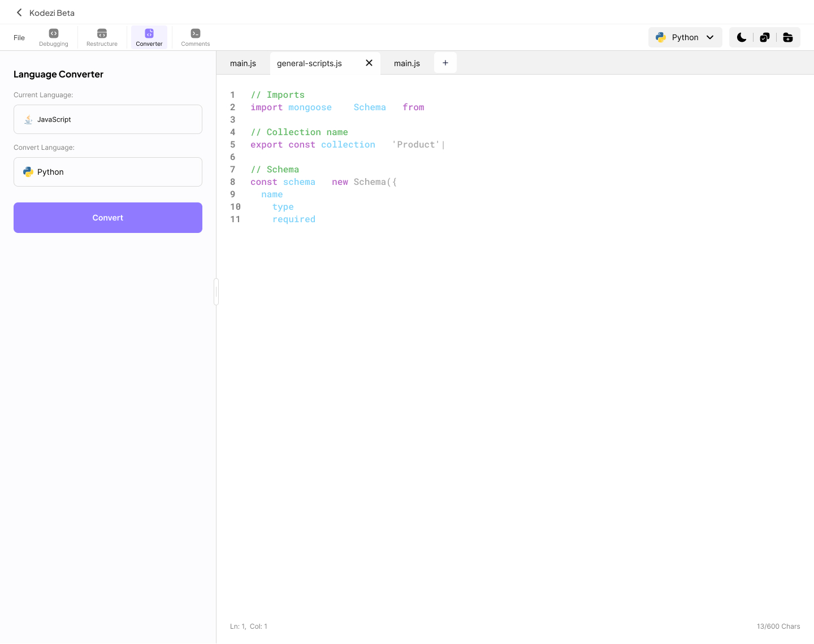Viewport: 814px width, 644px height.
Task: Open the File menu
Action: coord(19,38)
